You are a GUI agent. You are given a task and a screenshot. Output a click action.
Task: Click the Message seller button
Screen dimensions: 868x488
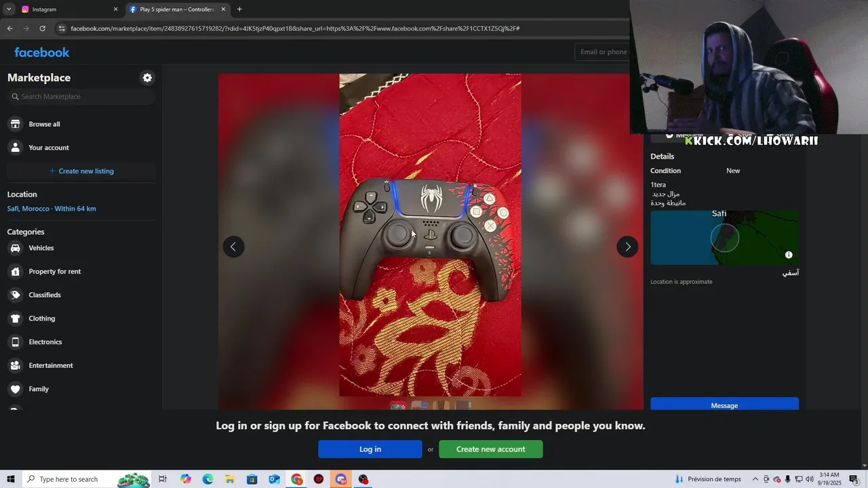[x=724, y=405]
